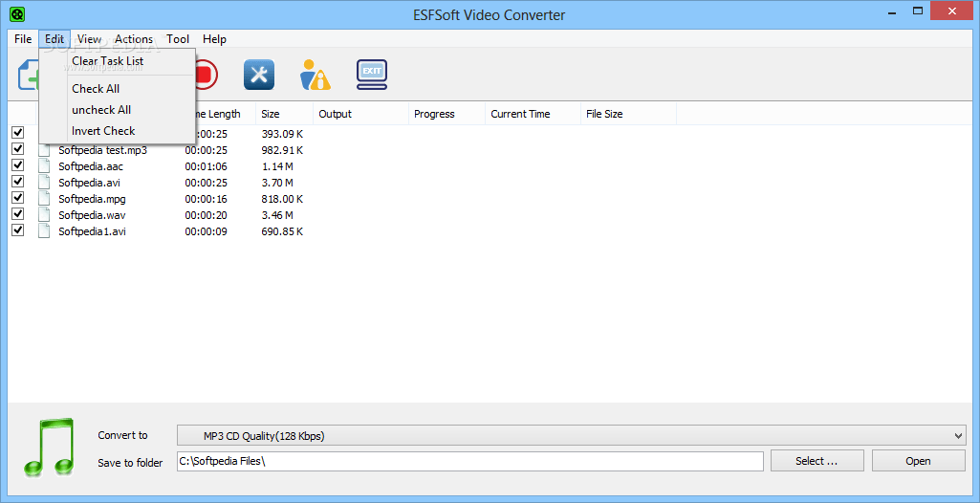Click the file icon of Softpedia1.avi
Viewport: 980px width, 503px height.
tap(44, 231)
